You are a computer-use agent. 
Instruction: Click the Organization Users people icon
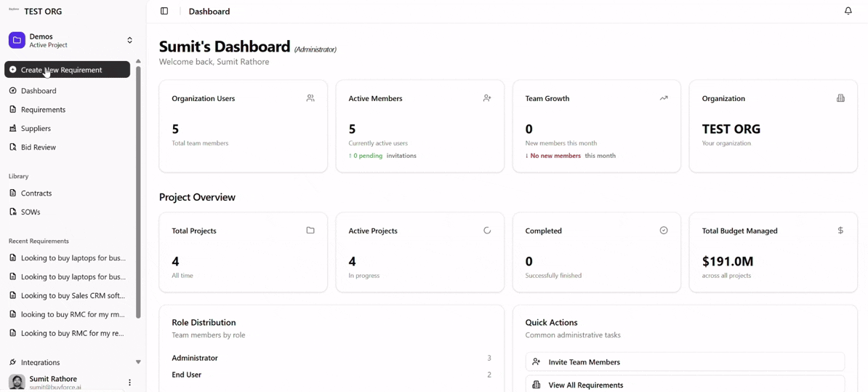310,99
